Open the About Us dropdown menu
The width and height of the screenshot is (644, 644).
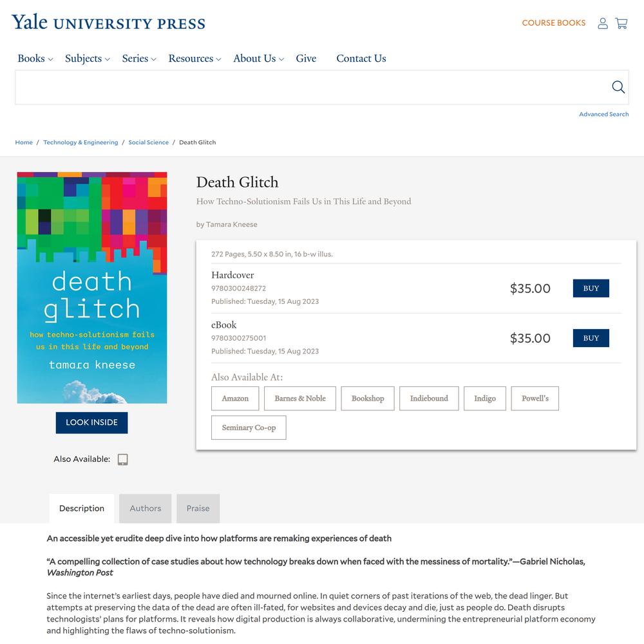coord(259,59)
